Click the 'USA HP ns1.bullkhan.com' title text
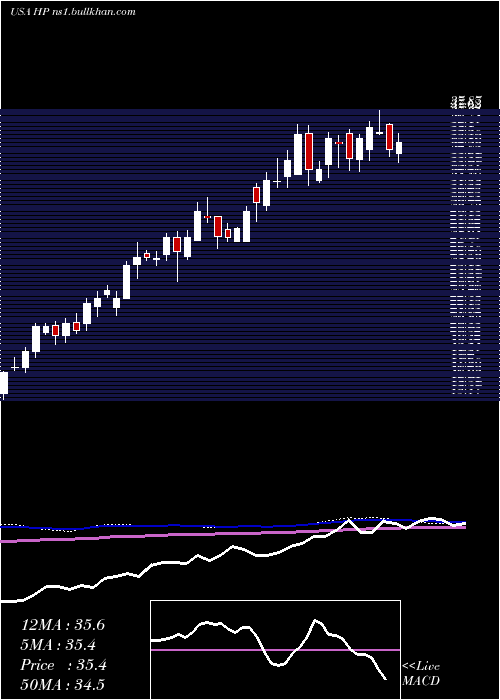 [72, 12]
